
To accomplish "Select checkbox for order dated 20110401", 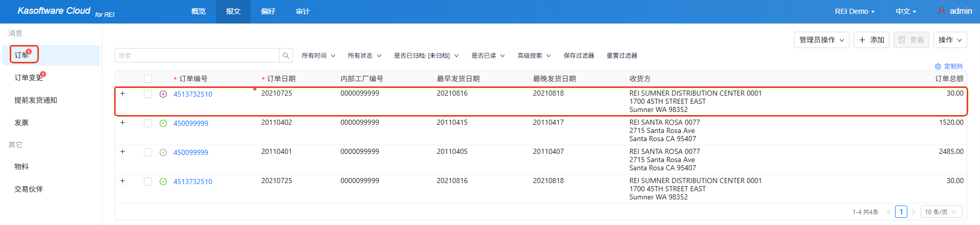I will 148,152.
